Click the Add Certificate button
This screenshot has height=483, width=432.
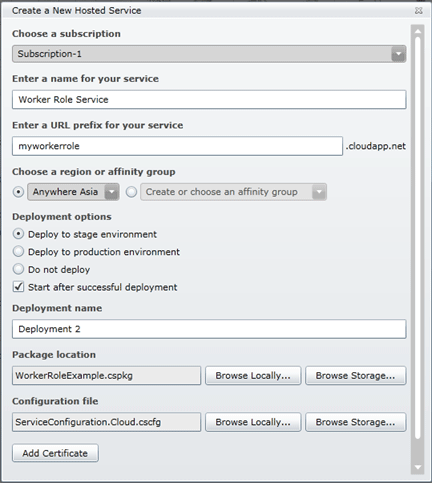tap(55, 453)
